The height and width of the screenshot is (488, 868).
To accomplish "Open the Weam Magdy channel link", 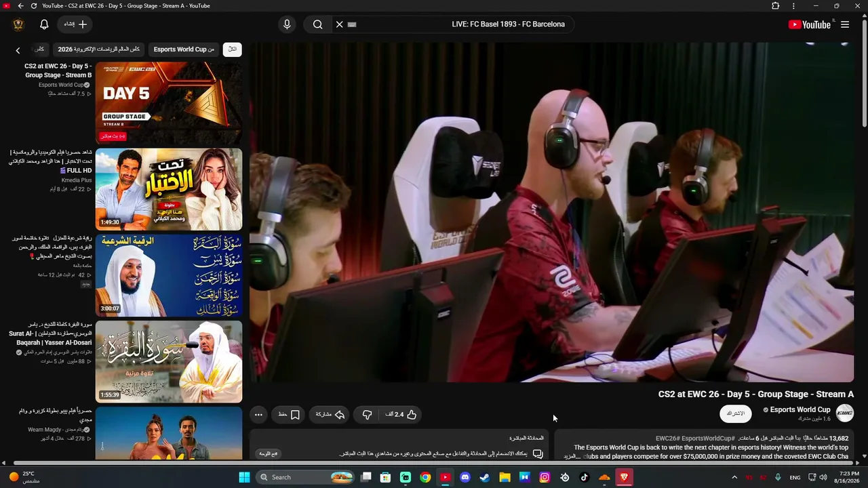I will pos(56,430).
